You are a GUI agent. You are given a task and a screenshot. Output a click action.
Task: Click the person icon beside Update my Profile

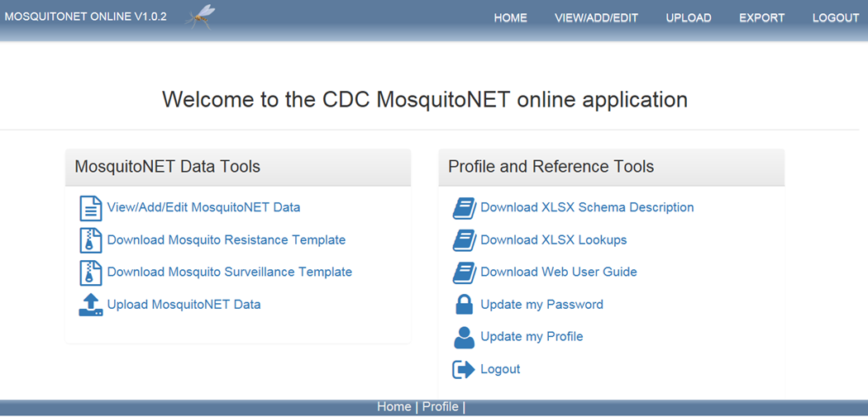point(464,337)
